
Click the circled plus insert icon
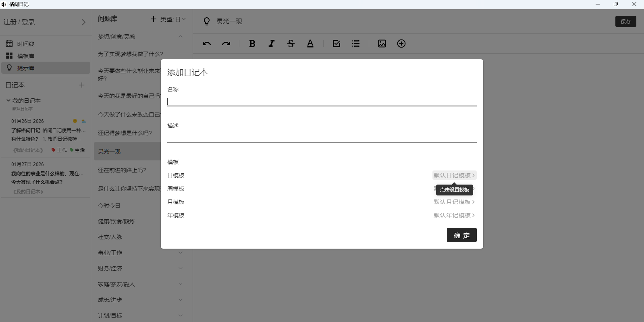point(401,44)
